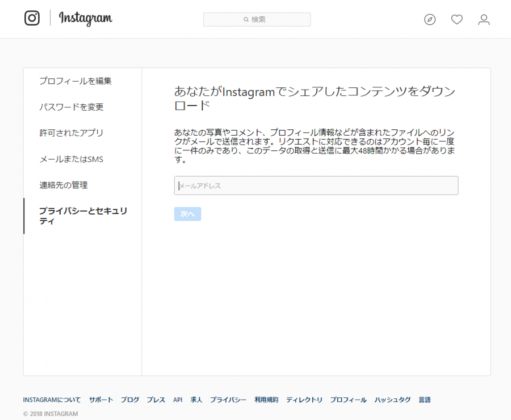
Task: Open the activity heart icon
Action: [457, 19]
